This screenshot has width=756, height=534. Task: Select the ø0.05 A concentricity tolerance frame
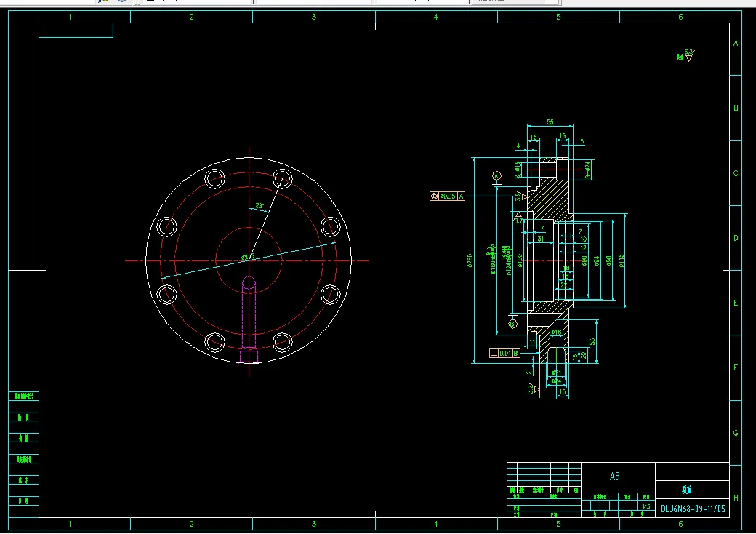(447, 196)
